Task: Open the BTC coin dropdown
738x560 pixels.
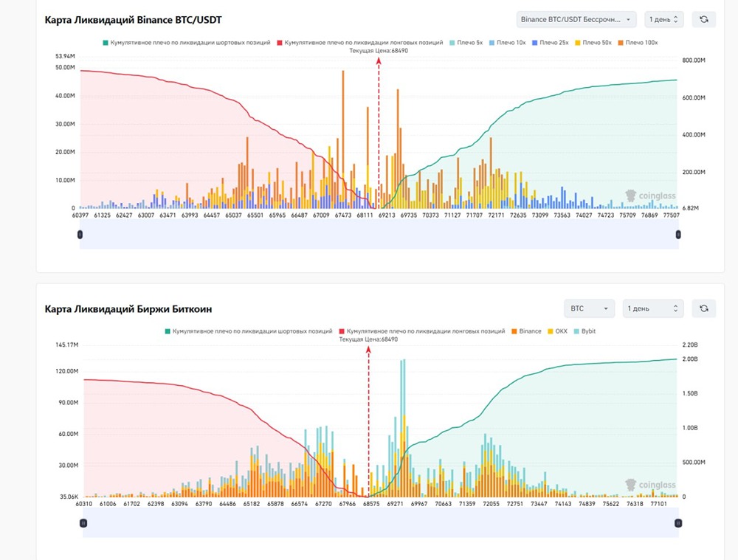Action: click(589, 308)
